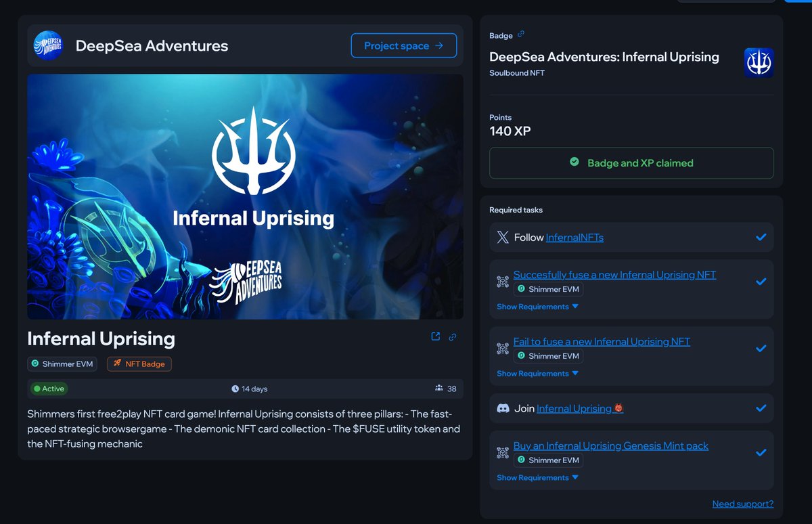Click the Required tasks heading

(516, 210)
